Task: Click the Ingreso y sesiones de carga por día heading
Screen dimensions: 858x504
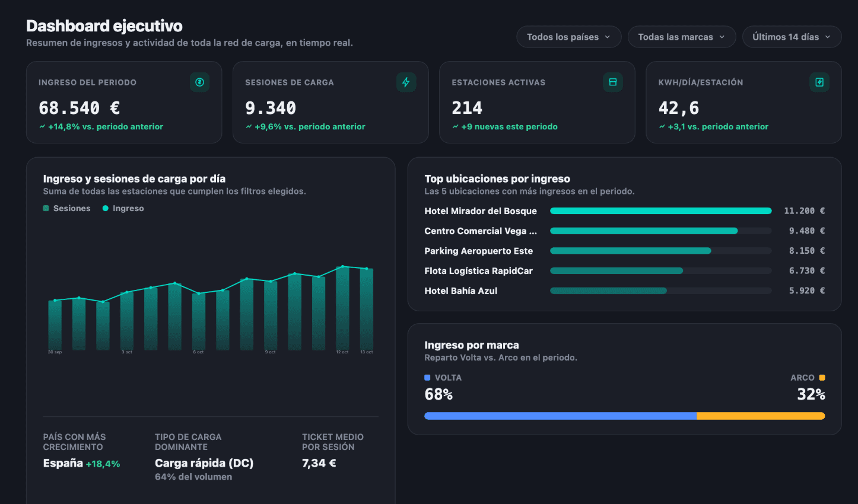Action: point(134,179)
